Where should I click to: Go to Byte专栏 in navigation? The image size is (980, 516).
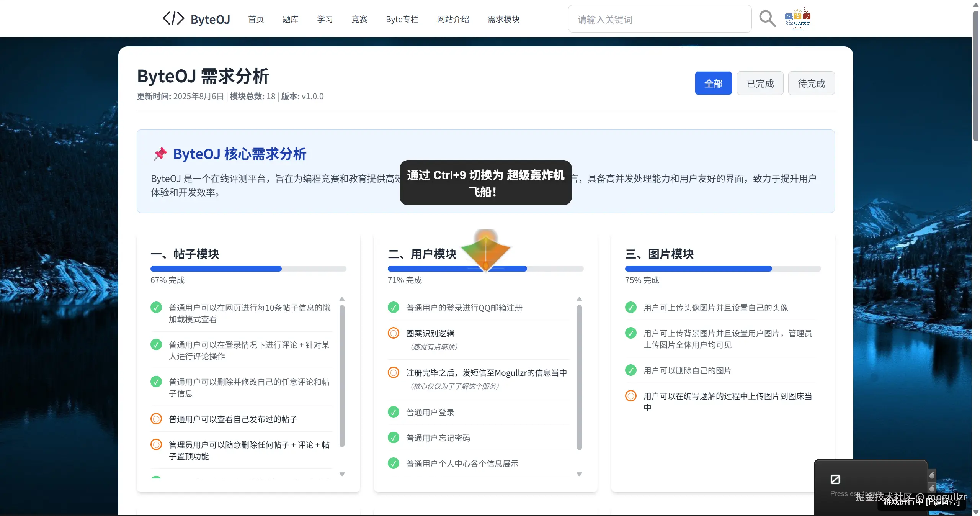[x=402, y=19]
